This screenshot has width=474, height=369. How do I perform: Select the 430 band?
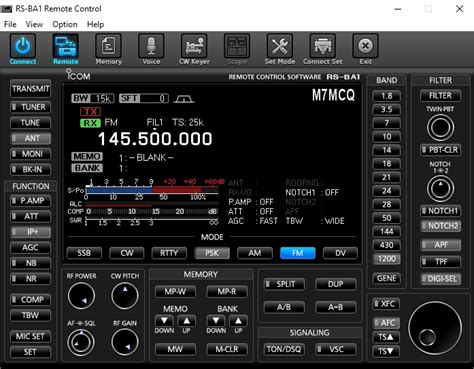(386, 245)
